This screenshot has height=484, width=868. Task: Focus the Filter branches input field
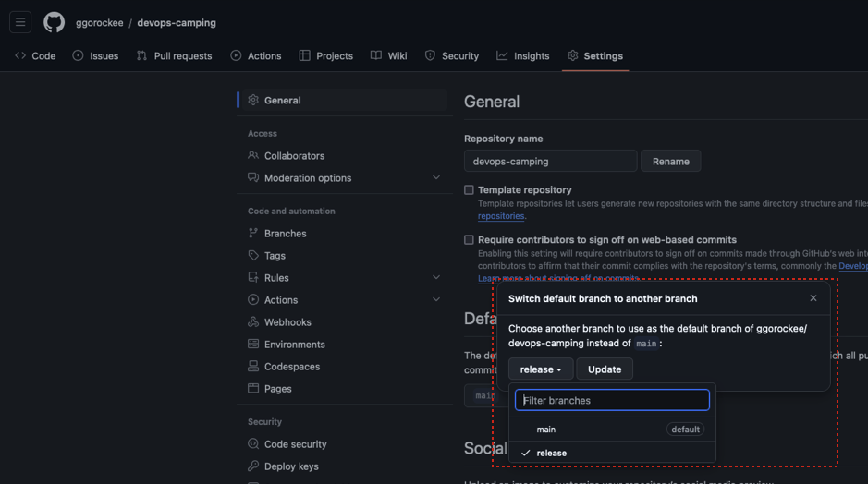coord(612,400)
